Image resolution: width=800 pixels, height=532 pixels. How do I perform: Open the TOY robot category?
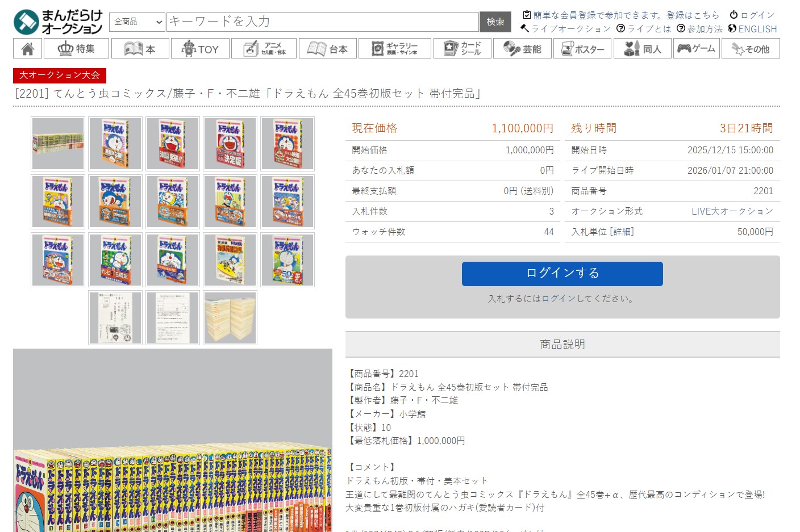[200, 49]
